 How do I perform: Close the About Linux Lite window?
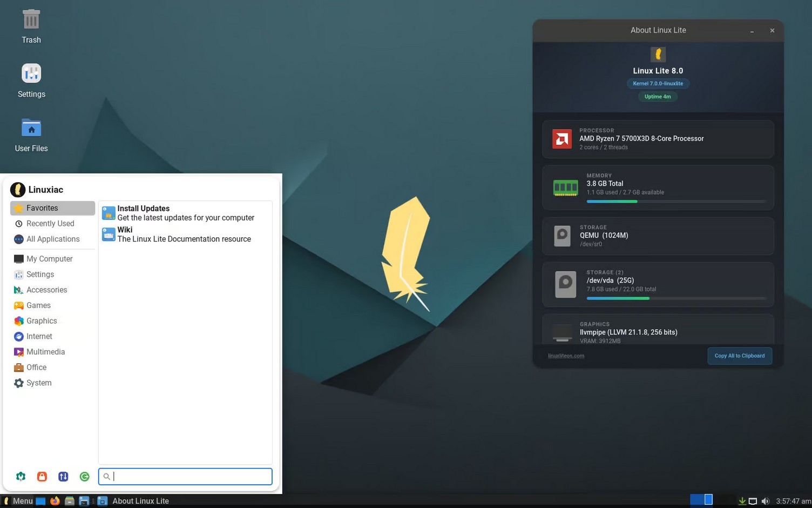772,31
